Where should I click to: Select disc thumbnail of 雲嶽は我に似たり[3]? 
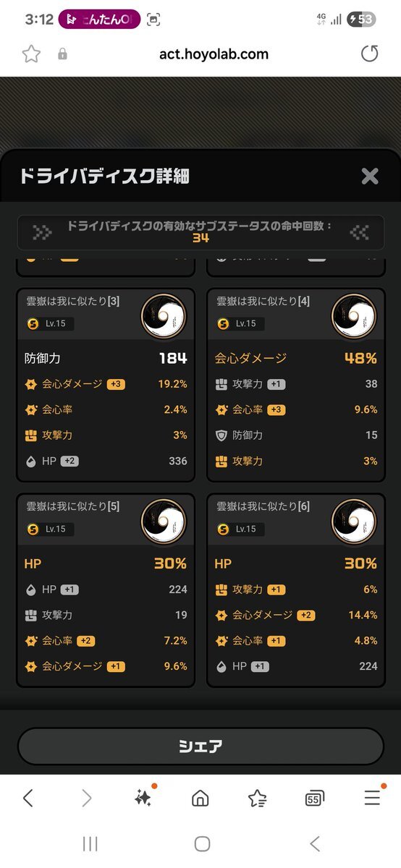point(164,316)
